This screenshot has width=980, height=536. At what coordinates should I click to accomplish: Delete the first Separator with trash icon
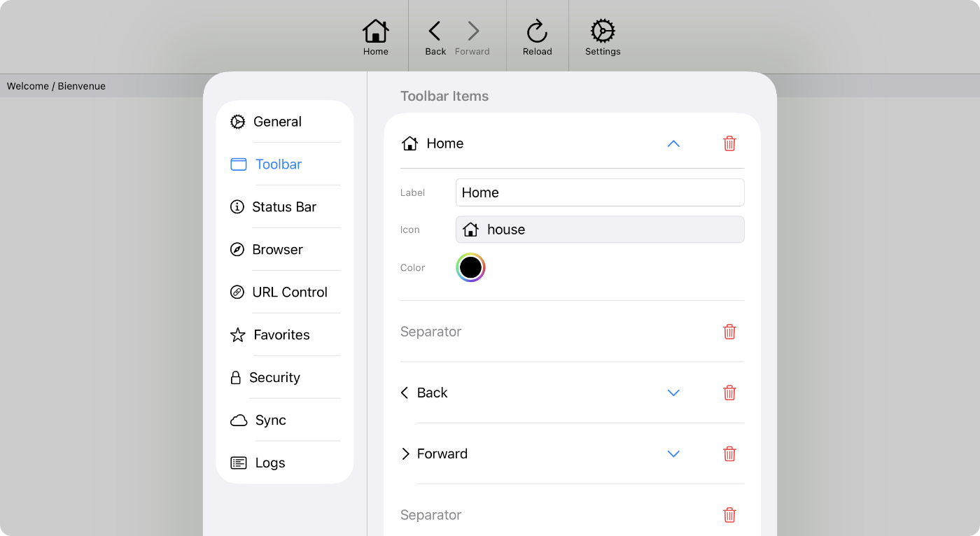click(x=729, y=332)
